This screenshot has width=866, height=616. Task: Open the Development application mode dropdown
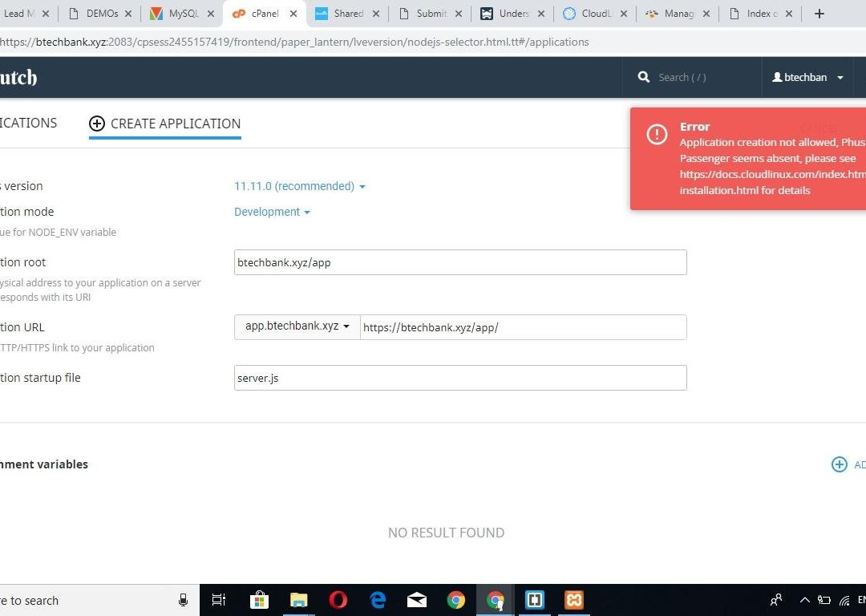tap(272, 212)
